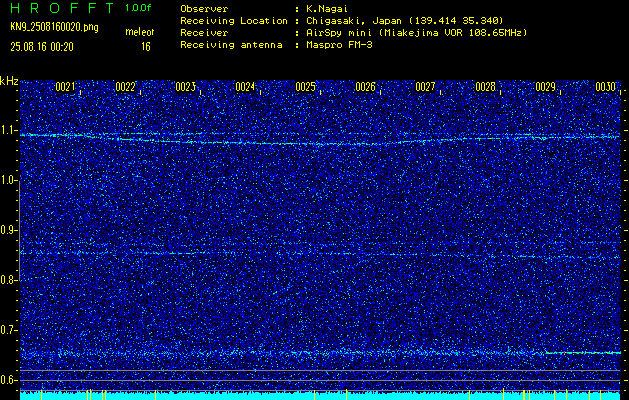
Task: Click the 0021 time marker
Action: coord(65,87)
